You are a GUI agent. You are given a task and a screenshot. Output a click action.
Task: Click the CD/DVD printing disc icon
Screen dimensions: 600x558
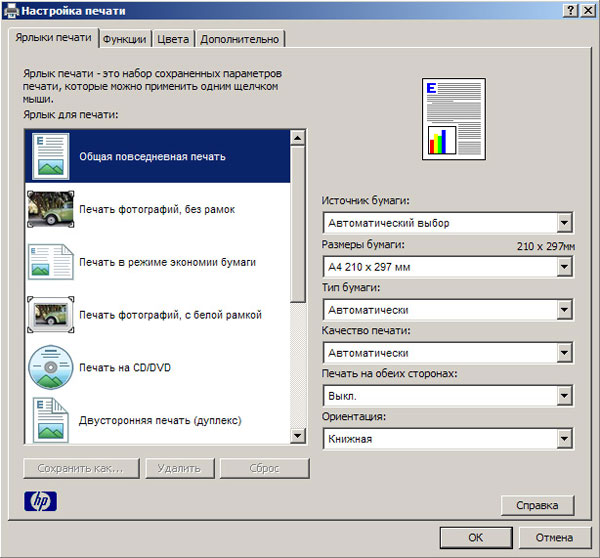51,367
